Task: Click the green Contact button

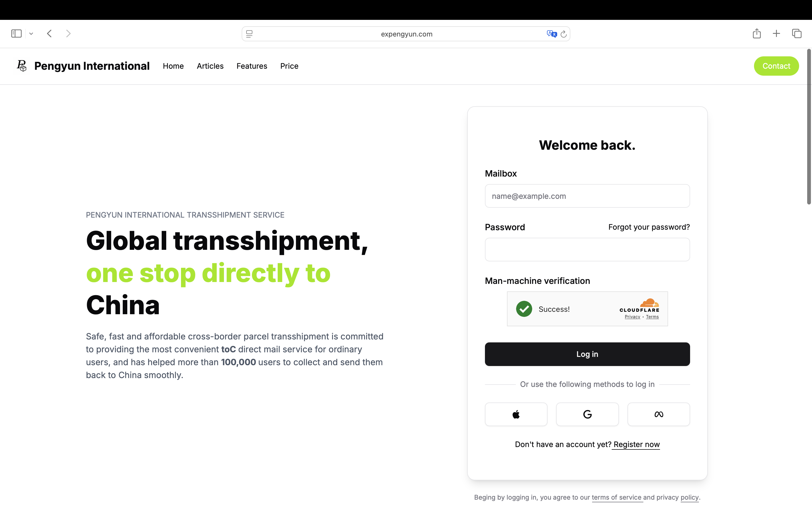Action: click(x=776, y=66)
